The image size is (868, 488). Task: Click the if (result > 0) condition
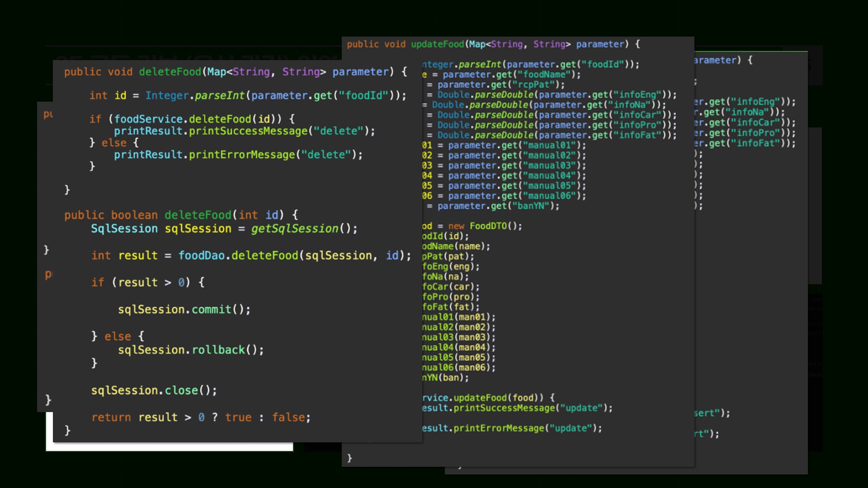click(x=148, y=282)
